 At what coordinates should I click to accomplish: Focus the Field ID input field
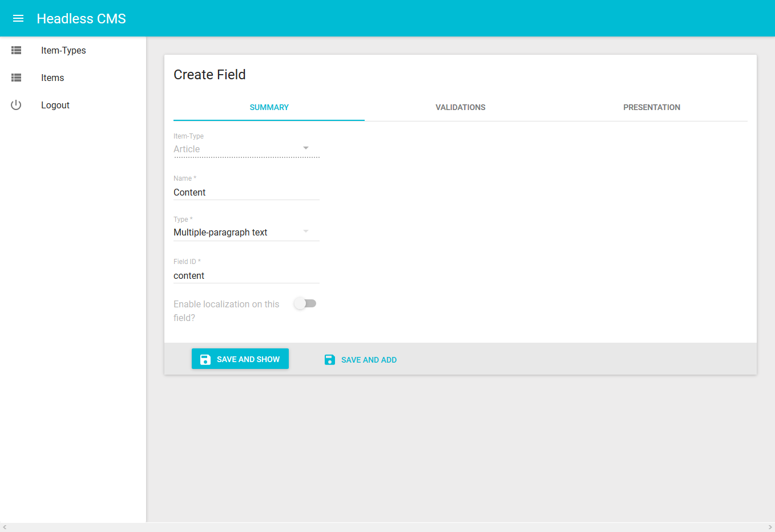[x=247, y=275]
